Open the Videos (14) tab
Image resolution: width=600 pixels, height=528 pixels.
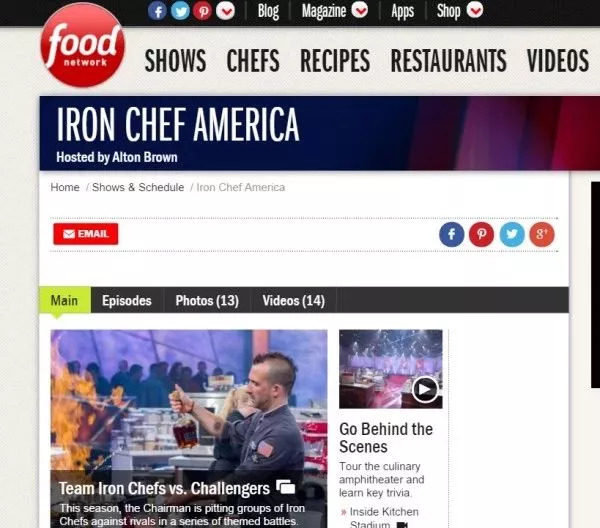293,300
